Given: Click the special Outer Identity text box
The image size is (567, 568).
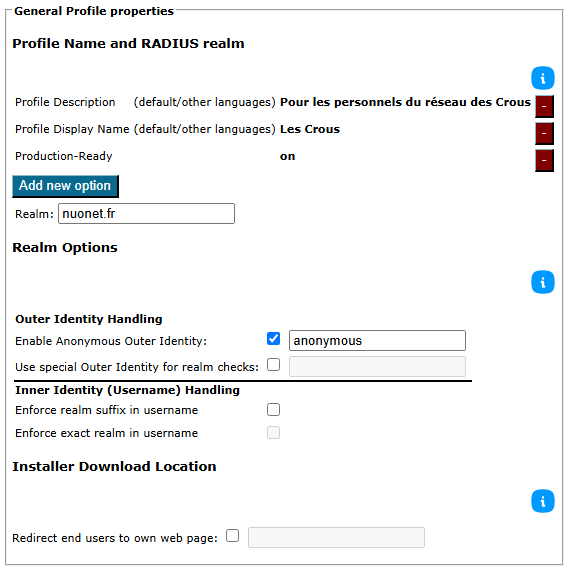Looking at the screenshot, I should point(377,367).
